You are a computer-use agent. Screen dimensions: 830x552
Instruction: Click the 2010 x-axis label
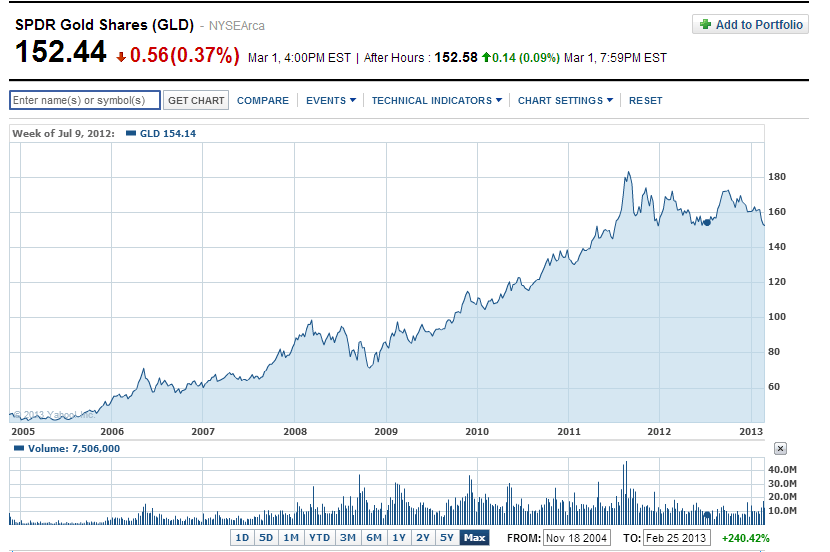point(477,431)
